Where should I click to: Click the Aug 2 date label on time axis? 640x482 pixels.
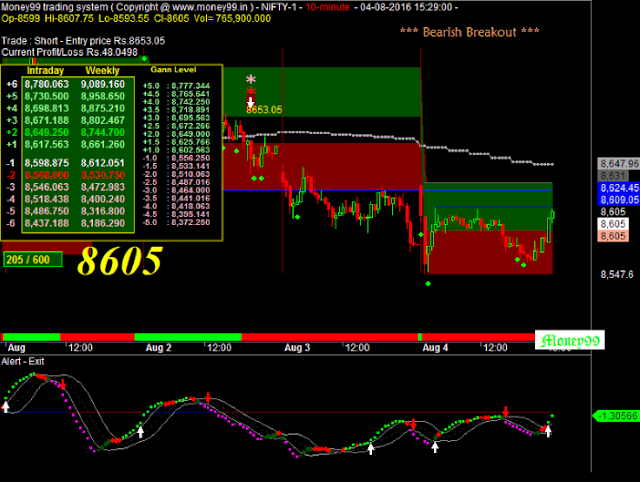[158, 348]
